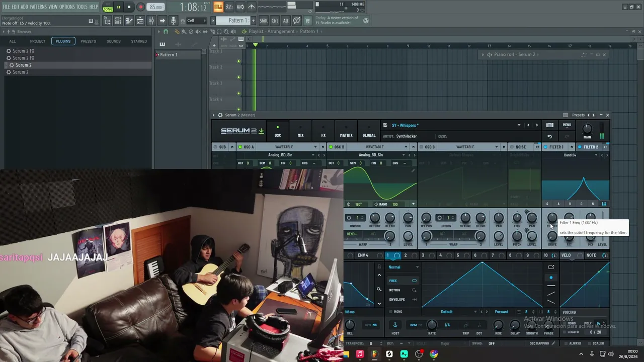Enable the NOISE oscillator
The image size is (644, 362).
point(511,147)
